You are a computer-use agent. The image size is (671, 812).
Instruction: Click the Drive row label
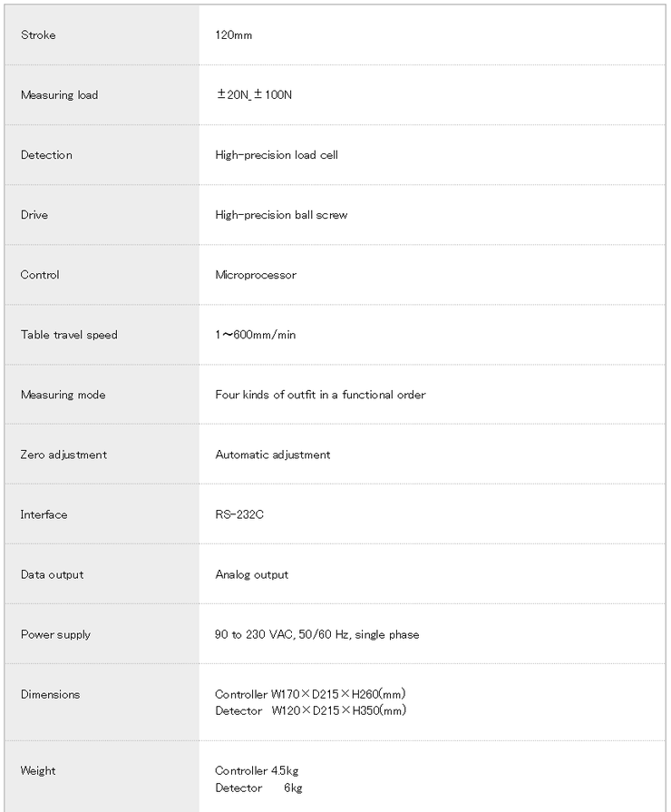[34, 215]
